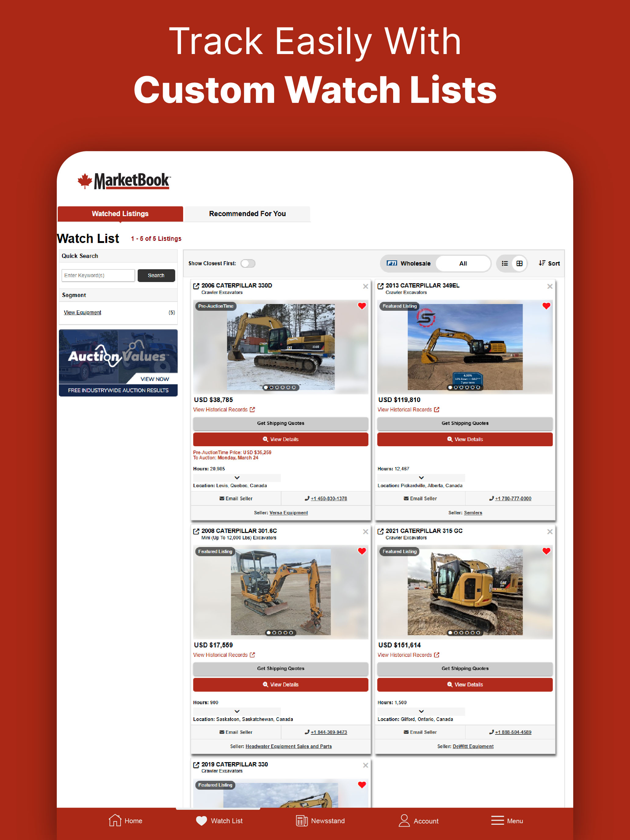
Task: Open Home from bottom navigation
Action: (x=125, y=821)
